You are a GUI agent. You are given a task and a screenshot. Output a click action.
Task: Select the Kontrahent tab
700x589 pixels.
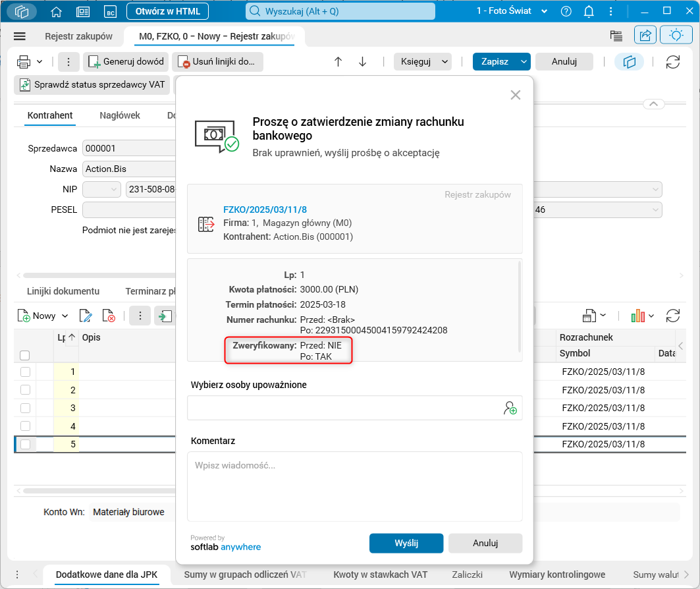click(50, 115)
